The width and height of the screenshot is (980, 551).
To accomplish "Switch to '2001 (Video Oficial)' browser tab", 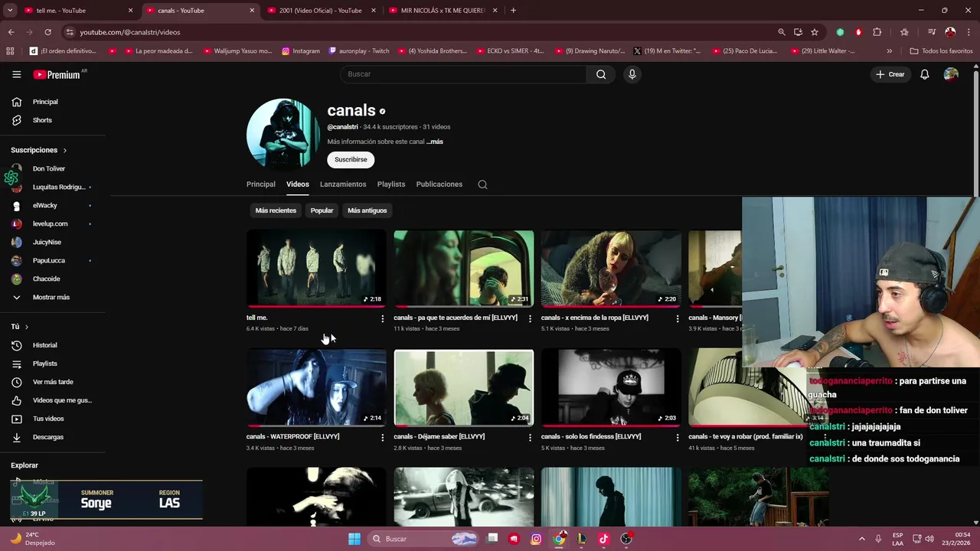I will click(320, 11).
